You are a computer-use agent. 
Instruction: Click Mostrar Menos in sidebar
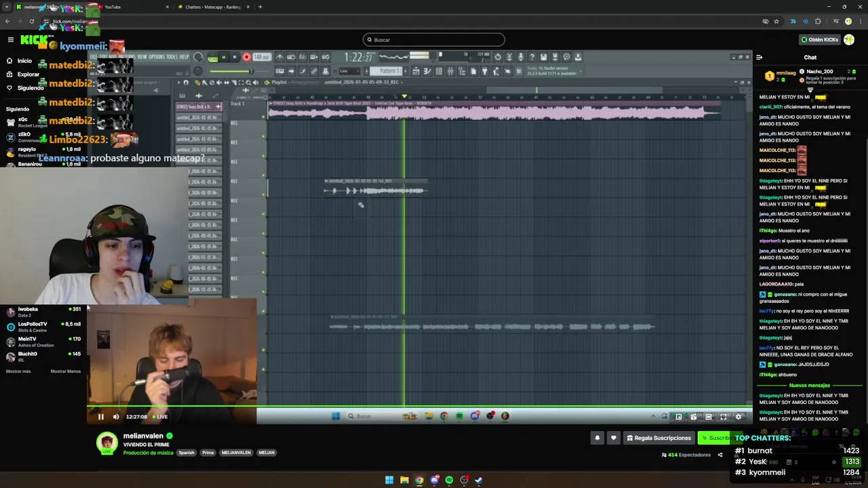click(x=66, y=371)
